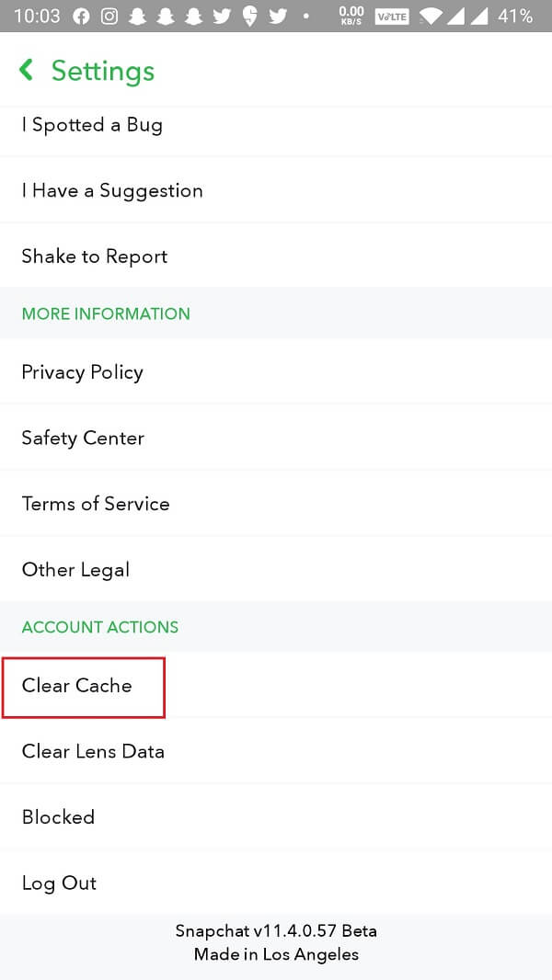The width and height of the screenshot is (552, 980).
Task: Select Clear Cache under Account Actions
Action: pyautogui.click(x=76, y=686)
